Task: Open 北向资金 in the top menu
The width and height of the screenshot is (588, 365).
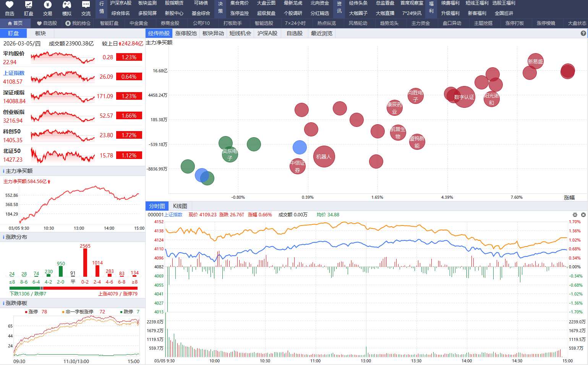Action: (x=319, y=3)
